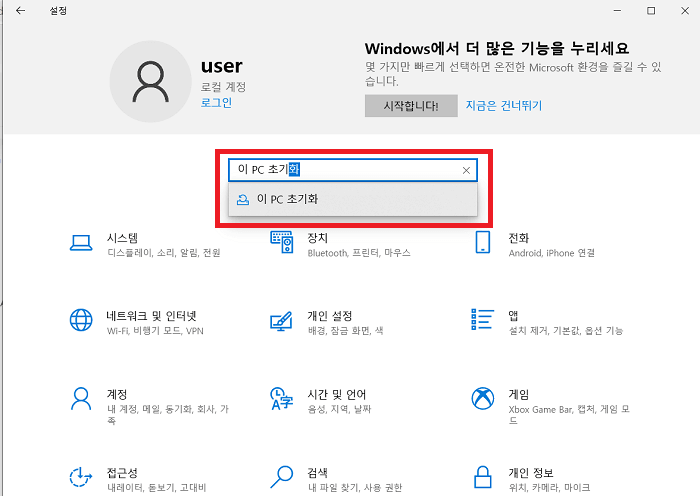Open the 게임 settings label
700x496 pixels.
pyautogui.click(x=518, y=395)
